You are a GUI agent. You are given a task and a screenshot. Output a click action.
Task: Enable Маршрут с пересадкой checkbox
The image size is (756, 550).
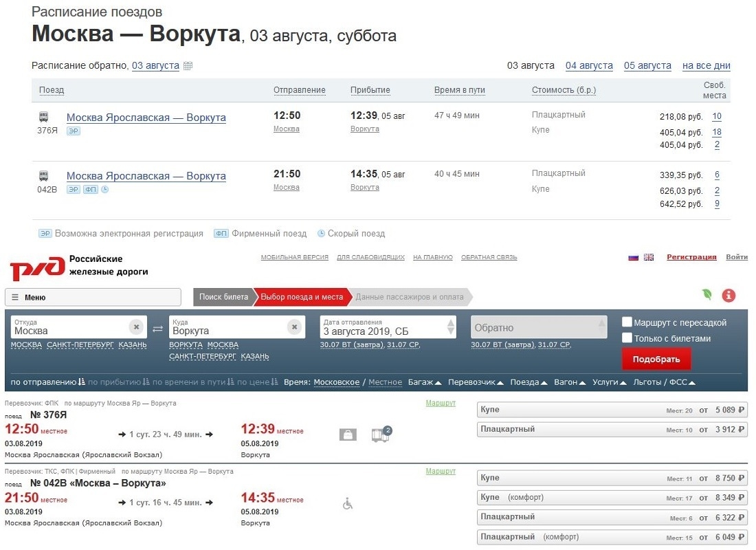tap(627, 322)
